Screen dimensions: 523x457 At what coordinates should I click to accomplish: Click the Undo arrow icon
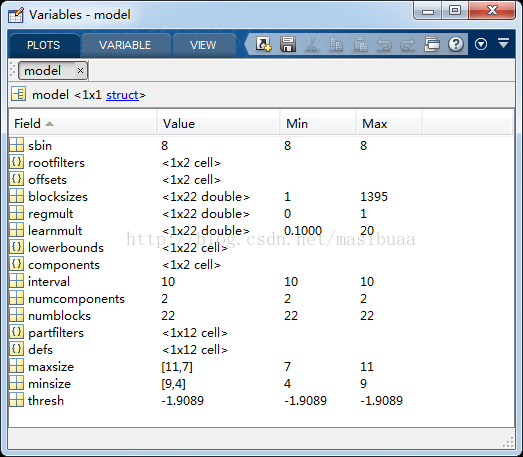[x=384, y=45]
